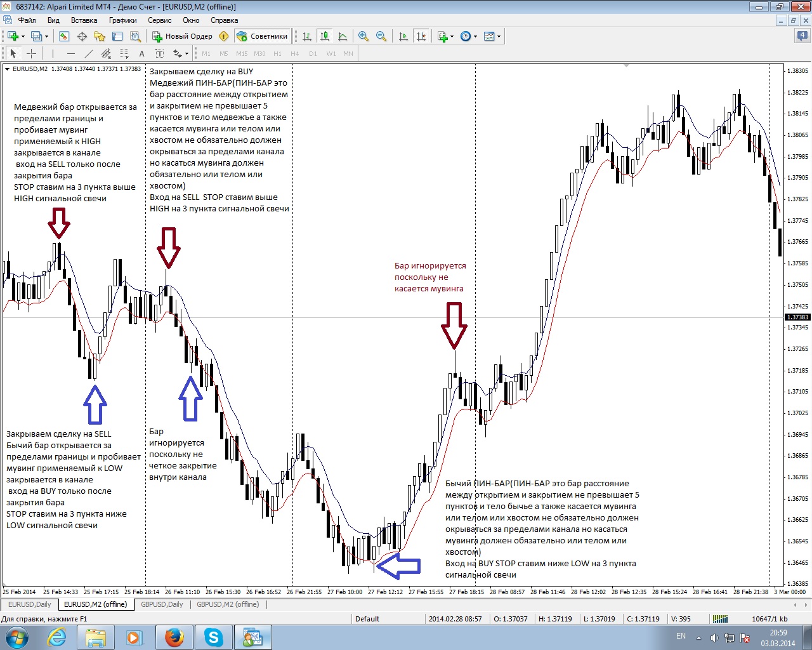The image size is (812, 650).
Task: Select the Fibonacci Retracement tool
Action: point(124,53)
